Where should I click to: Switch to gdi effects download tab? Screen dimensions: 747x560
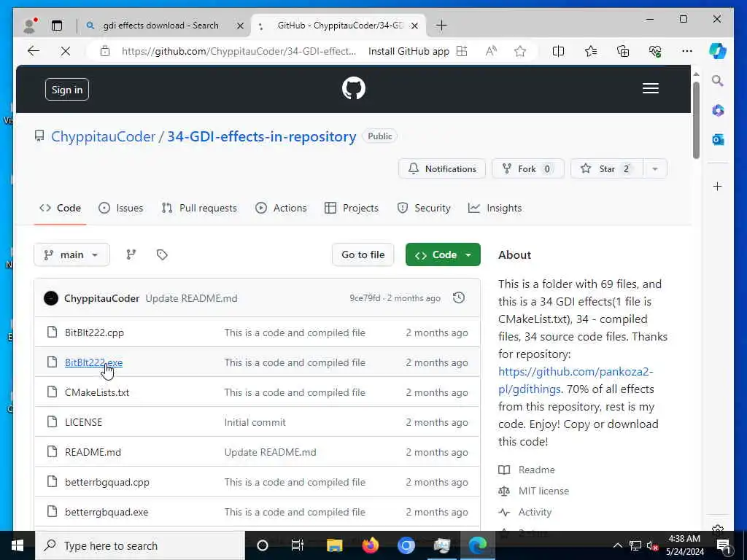coord(160,26)
